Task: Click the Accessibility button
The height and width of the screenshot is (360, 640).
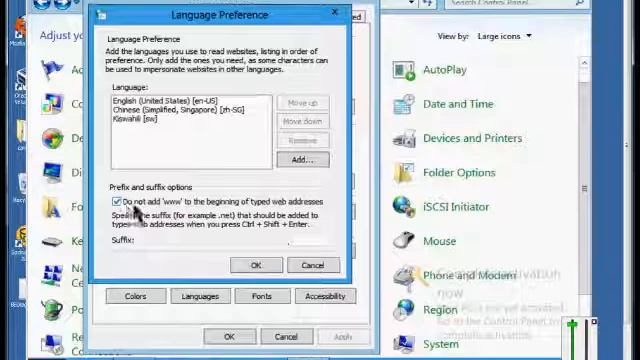Action: click(325, 296)
